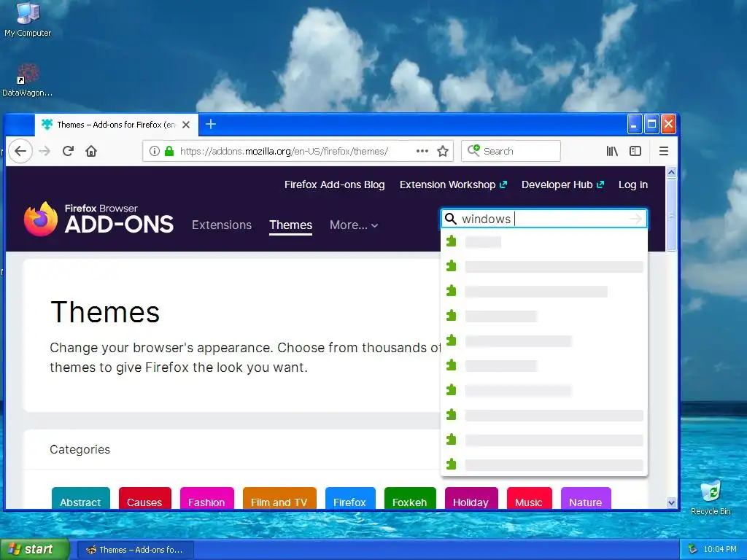
Task: Click the Log in link
Action: pyautogui.click(x=632, y=184)
